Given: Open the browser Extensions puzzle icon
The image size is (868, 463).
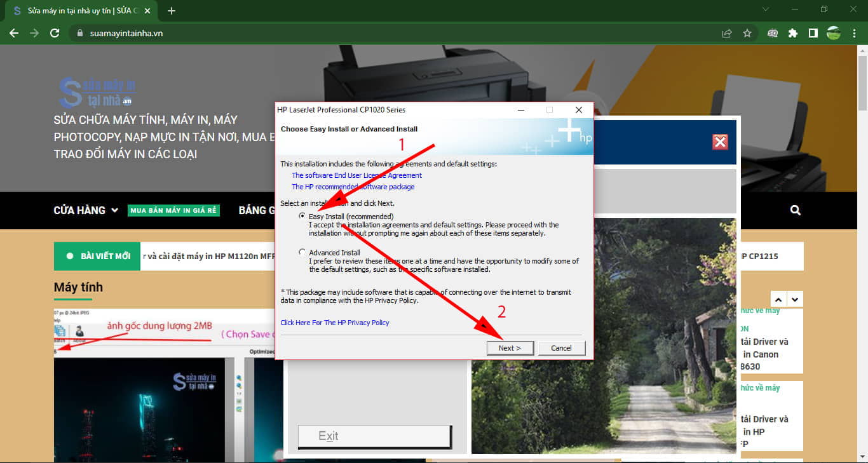Looking at the screenshot, I should 793,33.
